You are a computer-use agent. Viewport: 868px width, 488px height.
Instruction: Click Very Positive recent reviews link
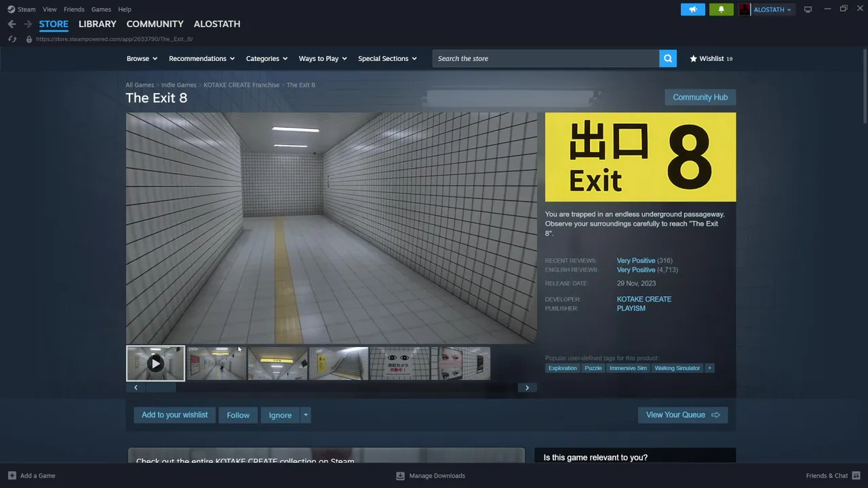click(x=636, y=260)
